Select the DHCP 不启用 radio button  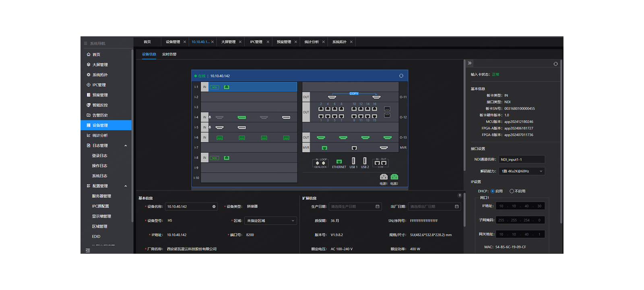click(512, 191)
